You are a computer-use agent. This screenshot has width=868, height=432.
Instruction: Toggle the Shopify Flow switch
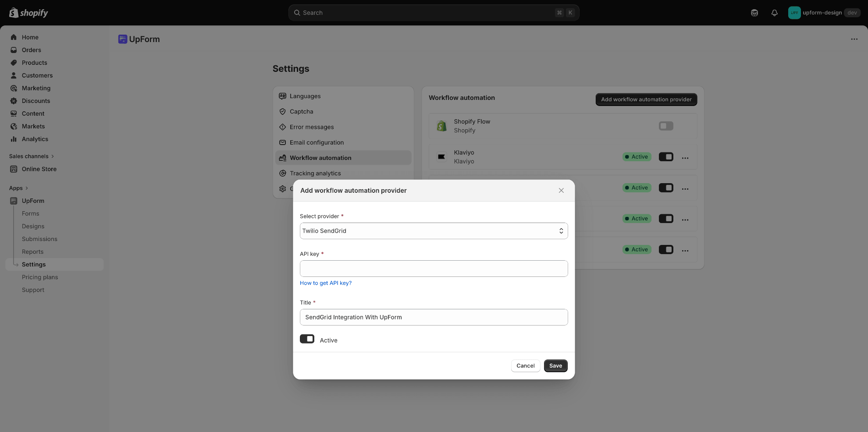pyautogui.click(x=666, y=126)
